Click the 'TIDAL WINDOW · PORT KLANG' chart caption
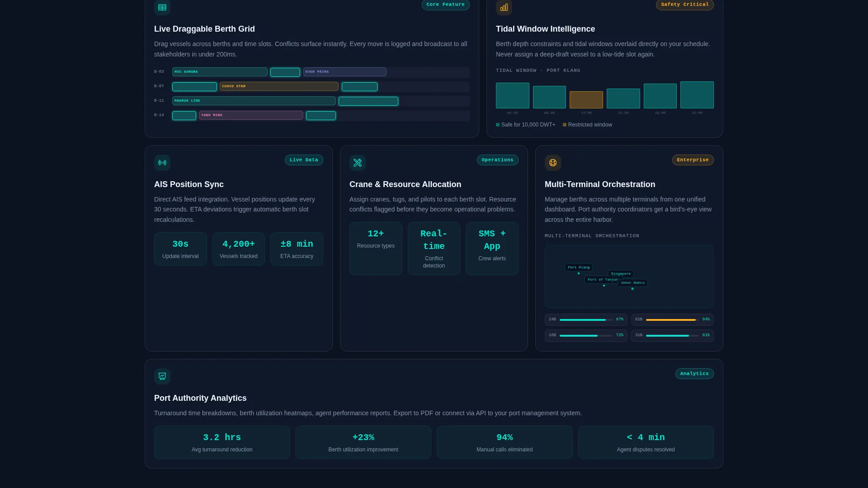This screenshot has width=868, height=488. [538, 70]
